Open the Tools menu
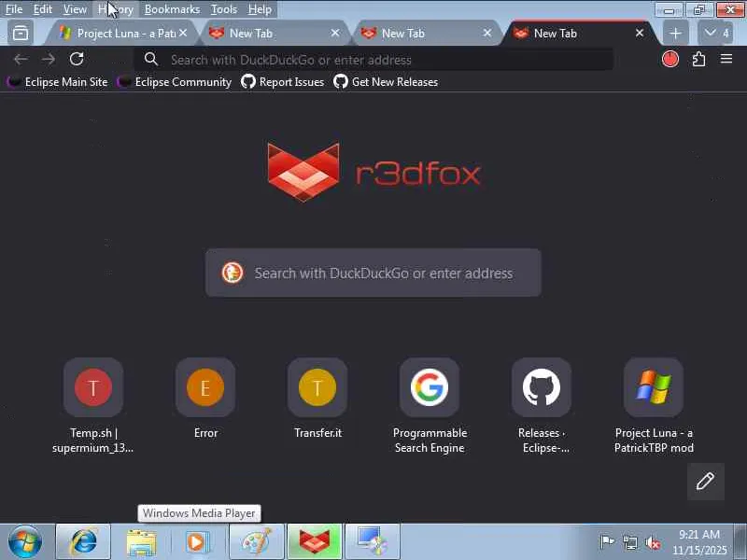This screenshot has height=560, width=747. pyautogui.click(x=224, y=9)
